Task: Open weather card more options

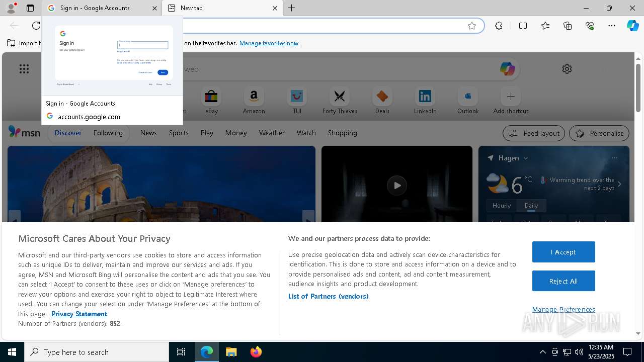Action: click(614, 158)
